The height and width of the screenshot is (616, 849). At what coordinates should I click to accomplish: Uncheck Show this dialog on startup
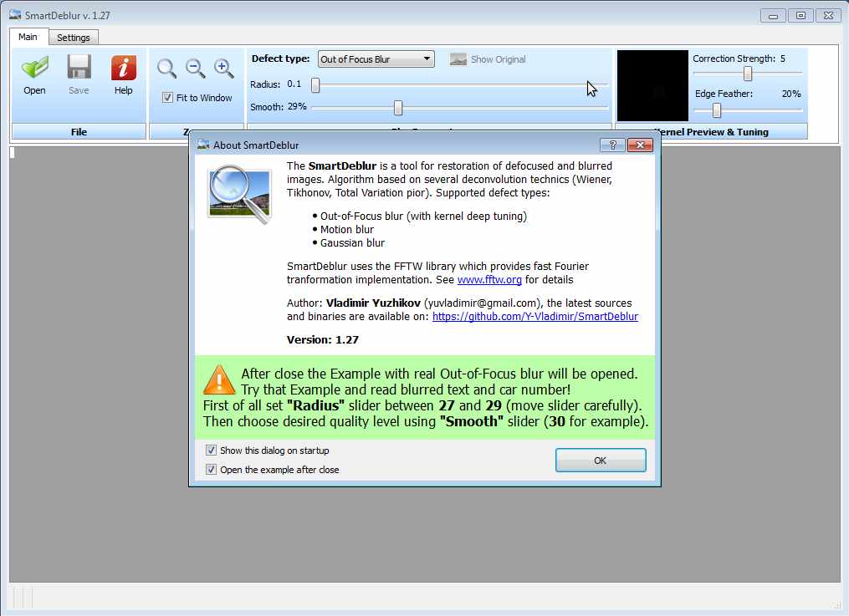(211, 451)
